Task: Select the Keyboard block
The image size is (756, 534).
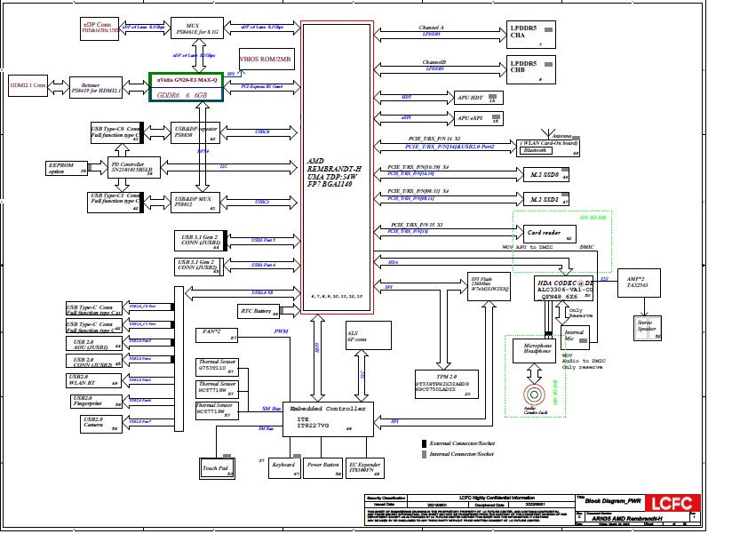Action: (284, 468)
